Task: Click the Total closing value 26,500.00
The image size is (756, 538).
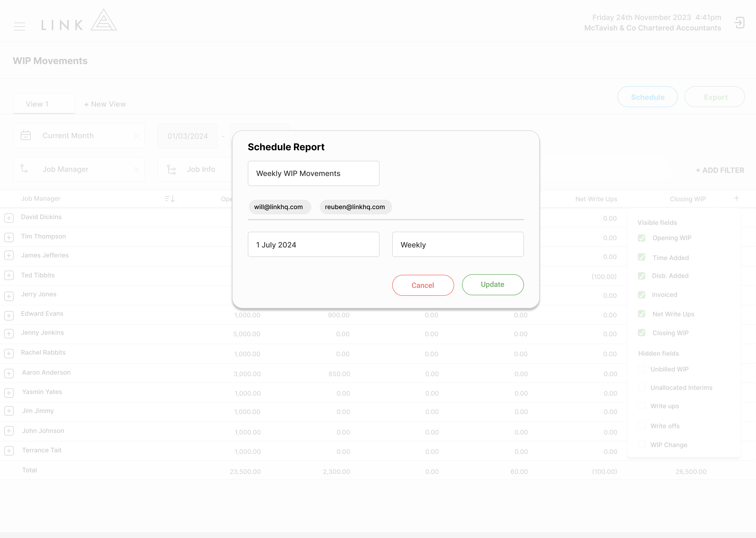Action: 691,472
